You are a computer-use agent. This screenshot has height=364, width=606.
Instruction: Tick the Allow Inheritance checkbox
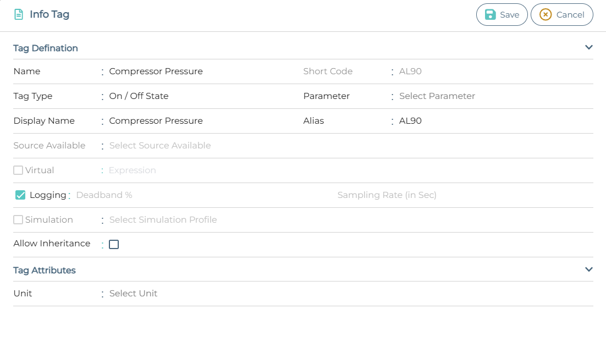[114, 245]
